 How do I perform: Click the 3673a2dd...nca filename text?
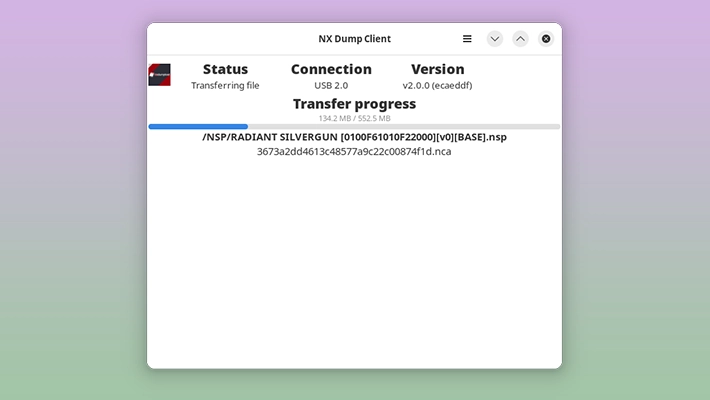coord(354,151)
